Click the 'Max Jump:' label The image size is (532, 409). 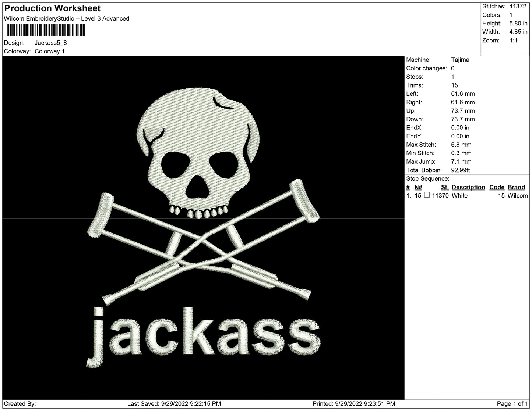[421, 161]
